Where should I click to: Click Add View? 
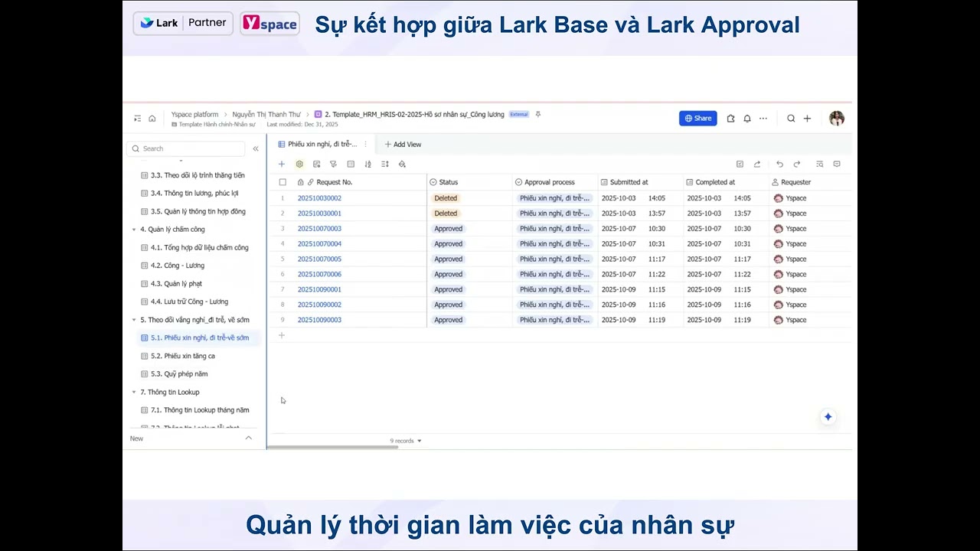click(403, 144)
